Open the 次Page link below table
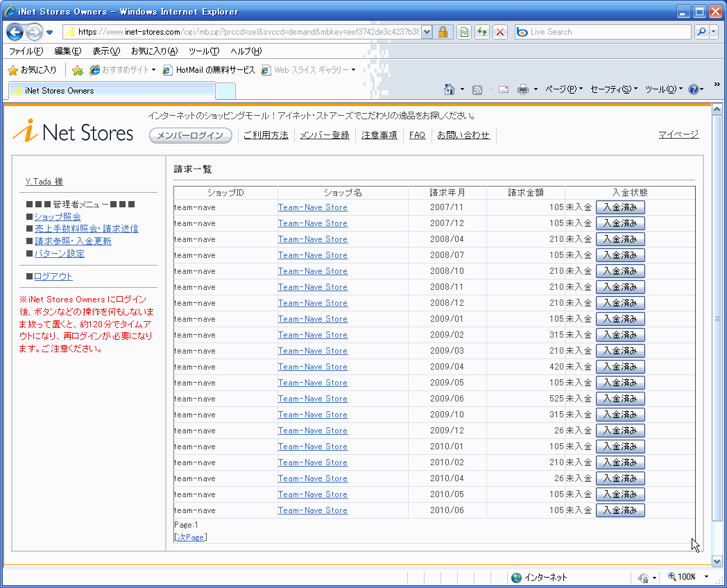727x588 pixels. click(x=191, y=537)
